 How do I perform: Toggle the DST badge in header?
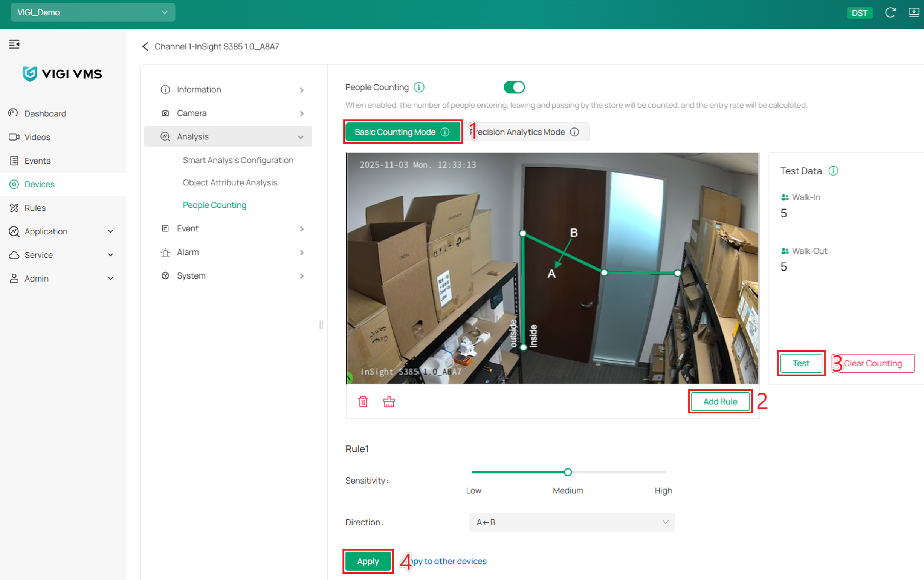click(x=859, y=13)
